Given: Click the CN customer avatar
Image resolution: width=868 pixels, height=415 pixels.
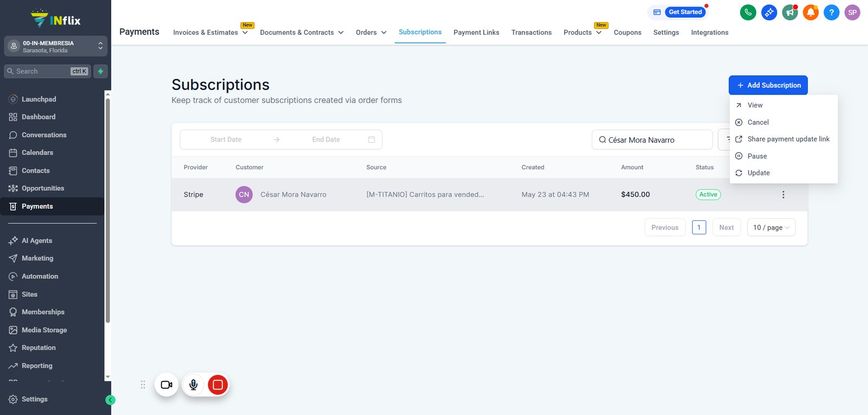Looking at the screenshot, I should pos(244,195).
